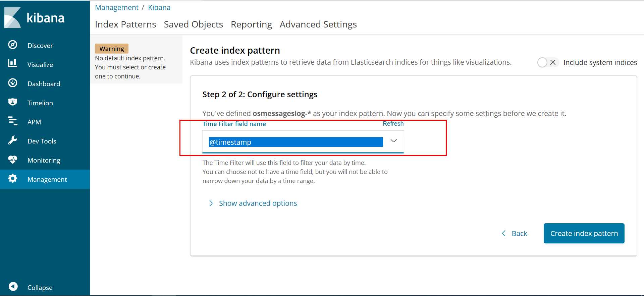Screen dimensions: 644x296
Task: Click the Kibana logo icon
Action: [12, 17]
